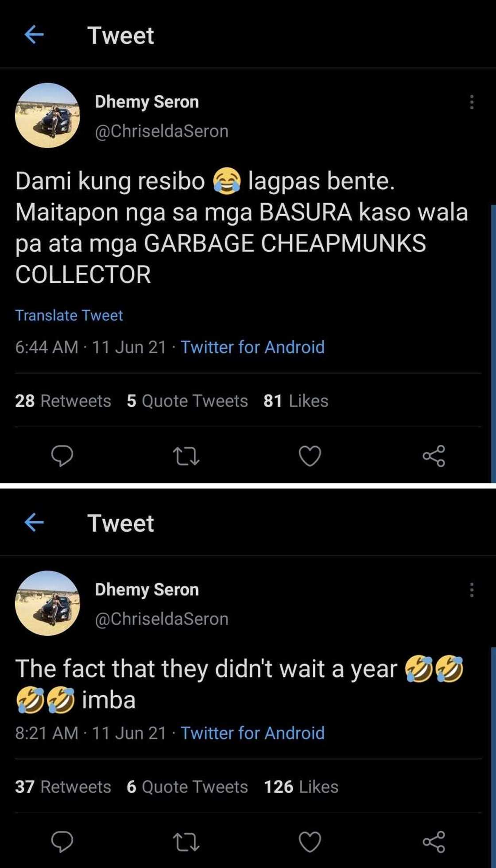
Task: Like the "didn't wait a year" tweet
Action: 310,842
